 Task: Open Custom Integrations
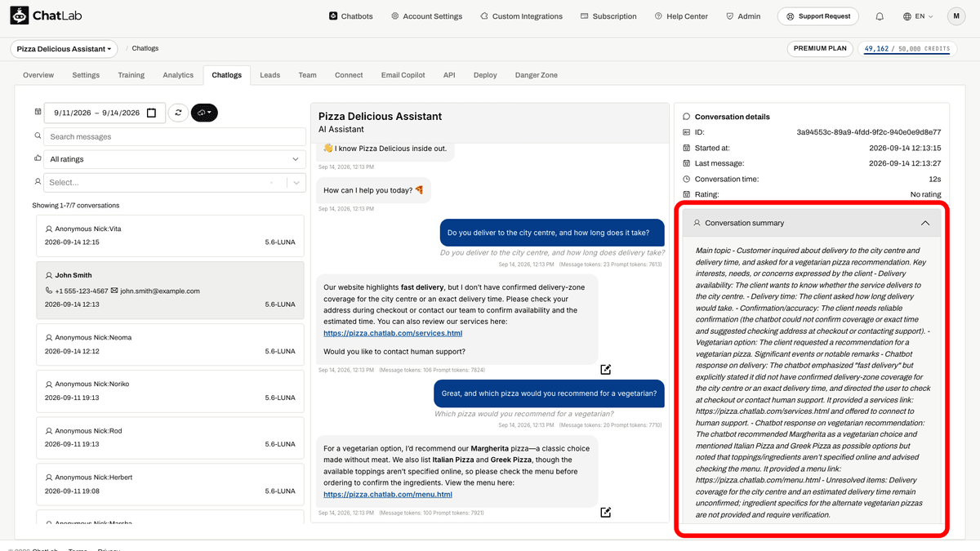[x=521, y=16]
